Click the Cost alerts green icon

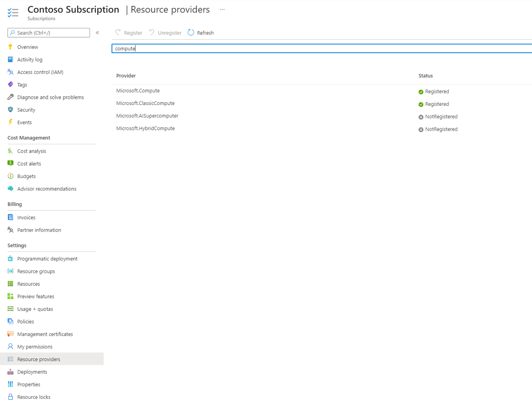click(x=10, y=163)
